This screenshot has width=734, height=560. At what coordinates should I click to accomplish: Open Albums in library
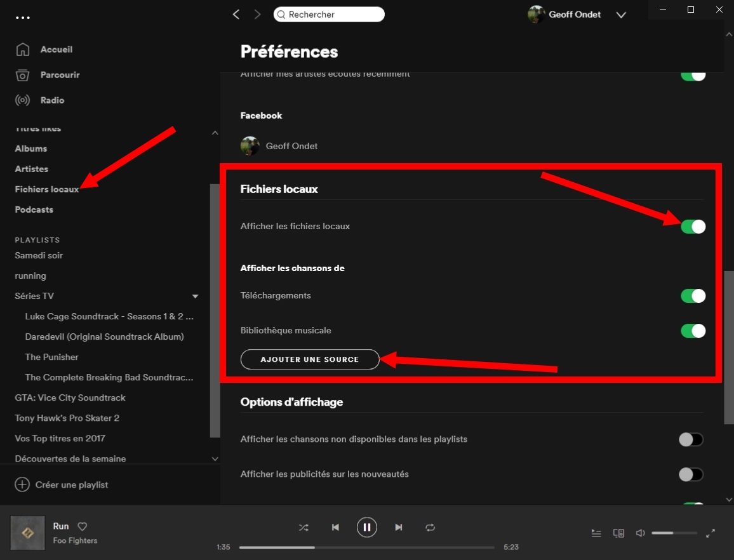tap(31, 149)
